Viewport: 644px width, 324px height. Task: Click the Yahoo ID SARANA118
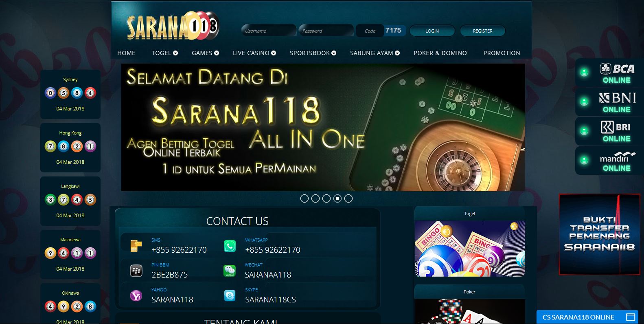pos(172,300)
